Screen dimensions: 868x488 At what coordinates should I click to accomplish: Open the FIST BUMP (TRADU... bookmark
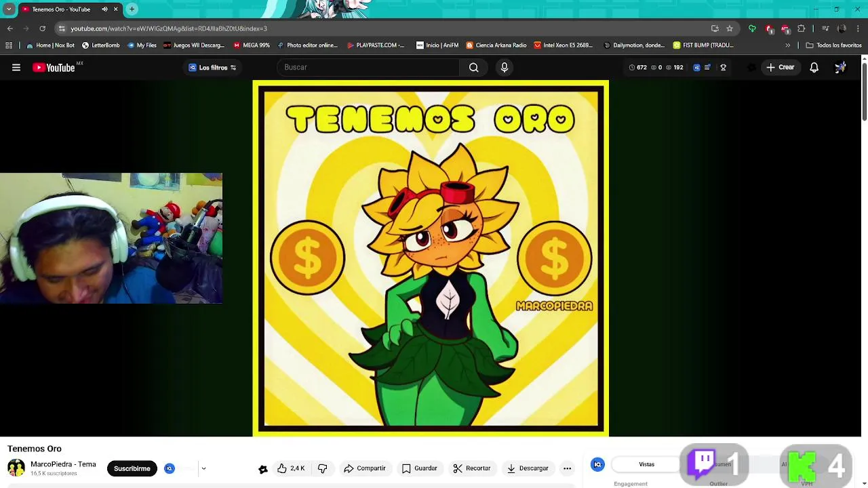(703, 45)
